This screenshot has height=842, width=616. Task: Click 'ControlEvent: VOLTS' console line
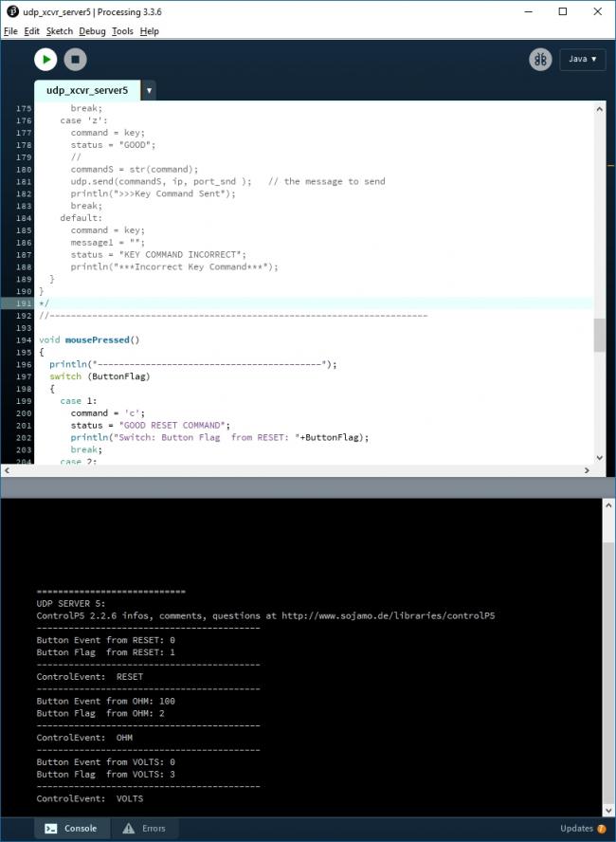90,798
